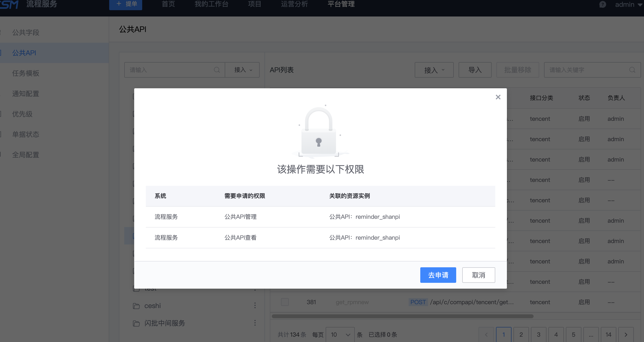
Task: Select 公共字段 in sidebar
Action: coord(26,33)
